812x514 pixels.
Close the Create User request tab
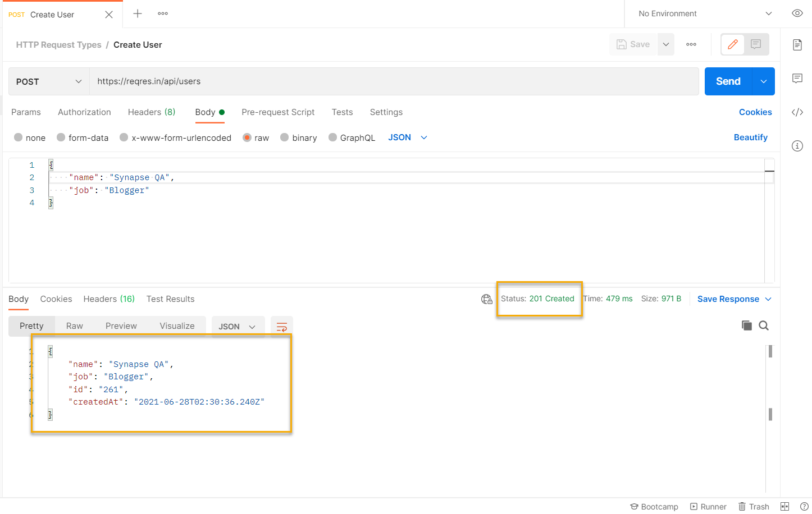coord(109,15)
